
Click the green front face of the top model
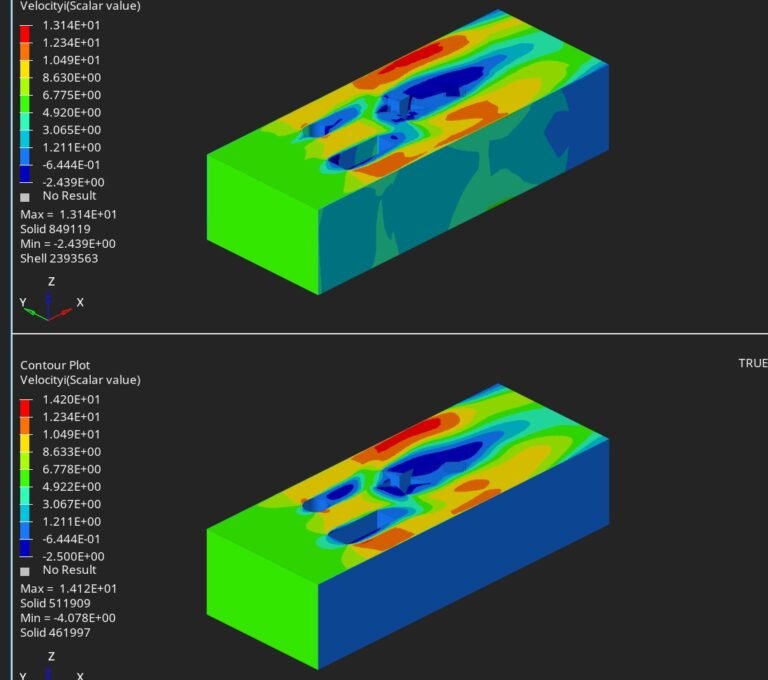coord(262,223)
